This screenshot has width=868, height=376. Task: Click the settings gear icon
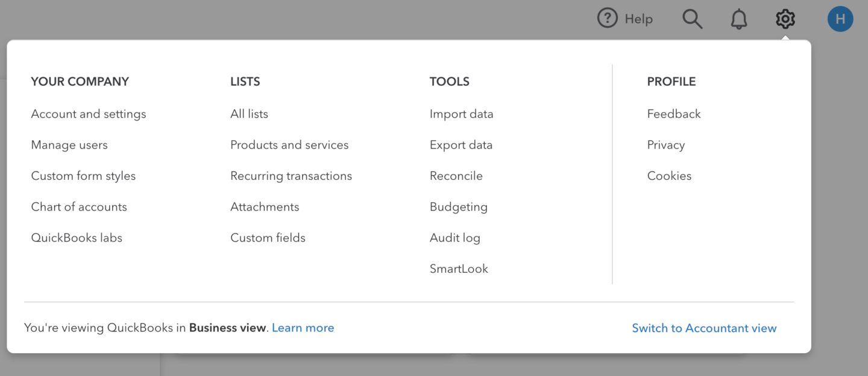point(785,19)
